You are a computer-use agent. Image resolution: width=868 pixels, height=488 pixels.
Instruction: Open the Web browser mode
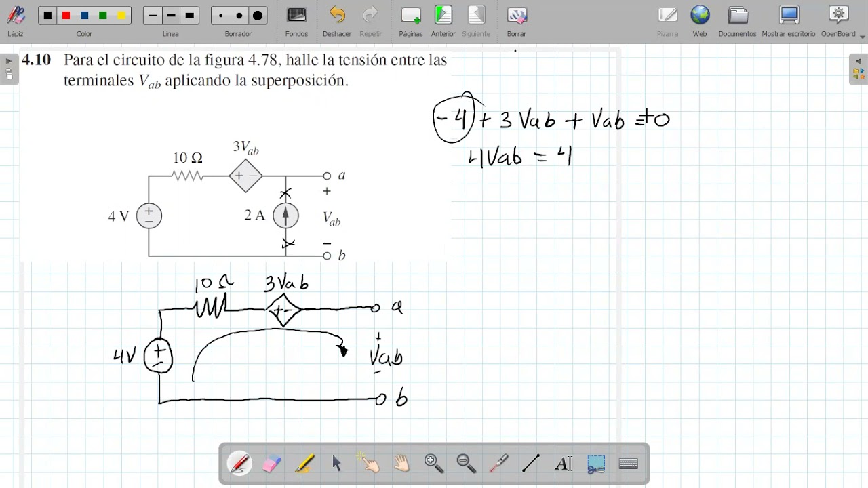(x=700, y=20)
